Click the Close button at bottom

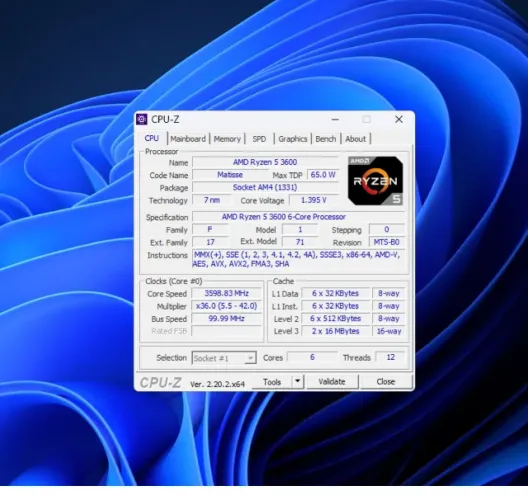[x=386, y=382]
